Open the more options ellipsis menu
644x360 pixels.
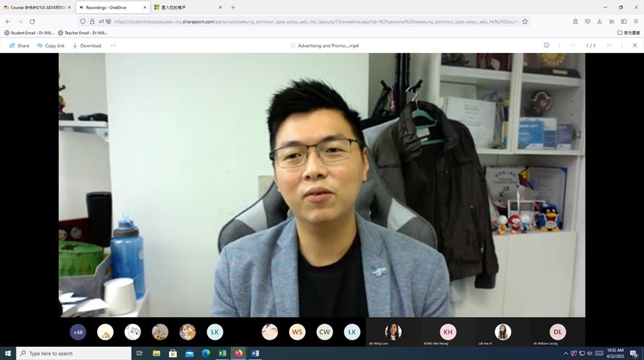point(113,46)
